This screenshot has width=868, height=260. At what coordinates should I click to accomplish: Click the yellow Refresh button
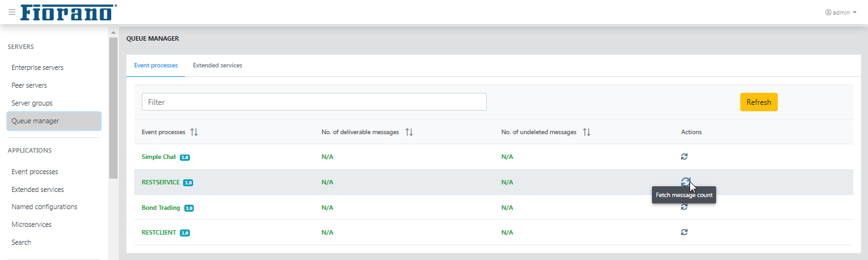coord(759,102)
